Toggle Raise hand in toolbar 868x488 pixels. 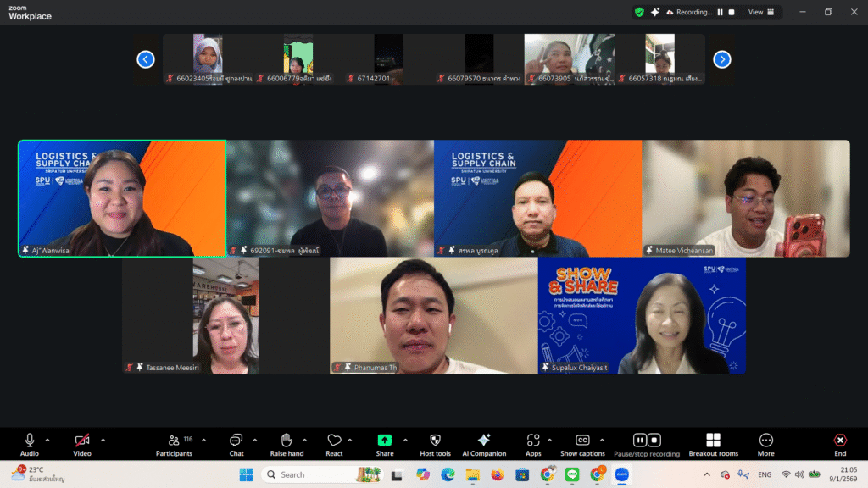(x=287, y=441)
